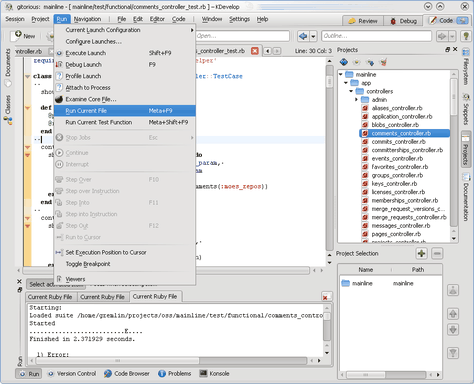Open the Viewers menu entry
The image size is (474, 384).
125,279
